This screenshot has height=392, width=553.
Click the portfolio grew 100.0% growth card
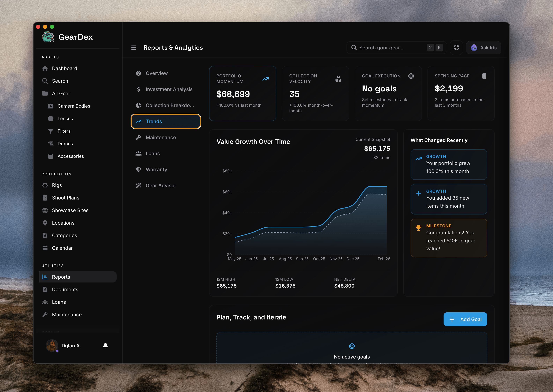coord(449,164)
